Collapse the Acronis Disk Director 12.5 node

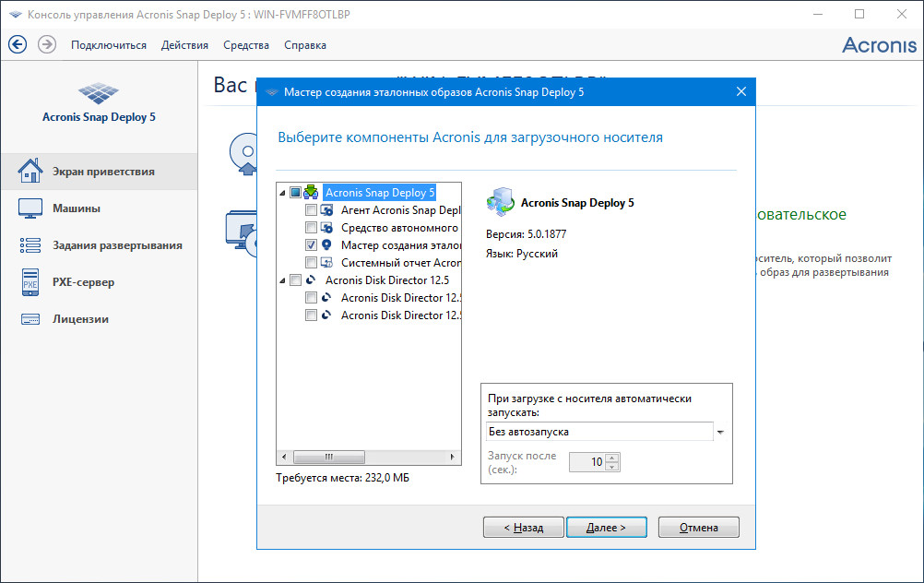point(282,280)
